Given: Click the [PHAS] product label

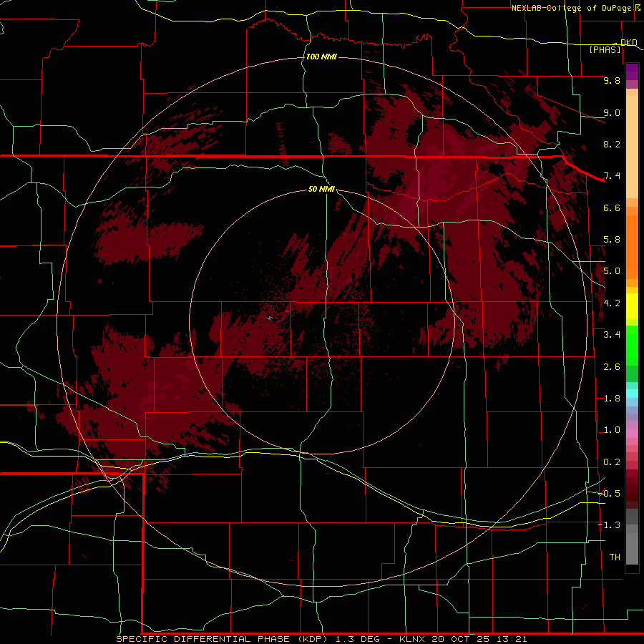Looking at the screenshot, I should [605, 49].
